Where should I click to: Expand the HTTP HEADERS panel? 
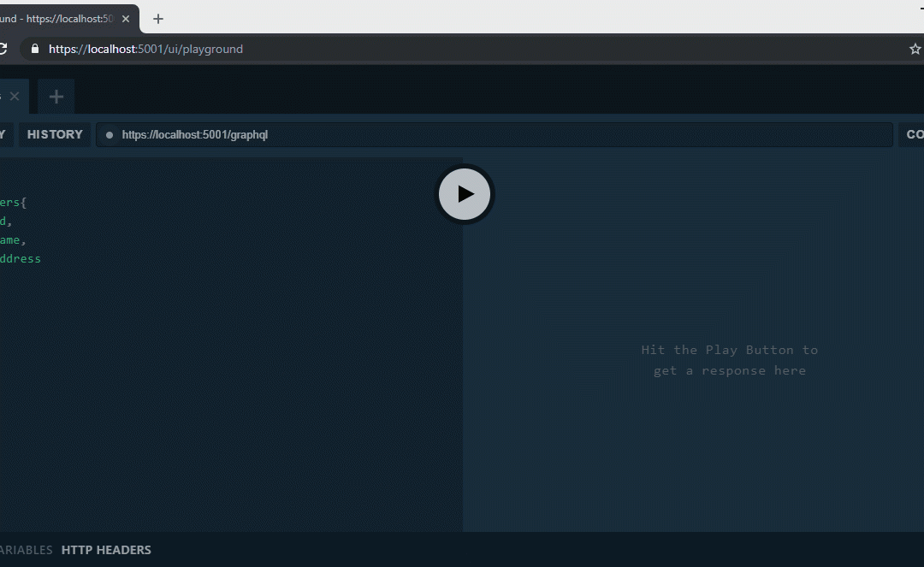[x=106, y=550]
